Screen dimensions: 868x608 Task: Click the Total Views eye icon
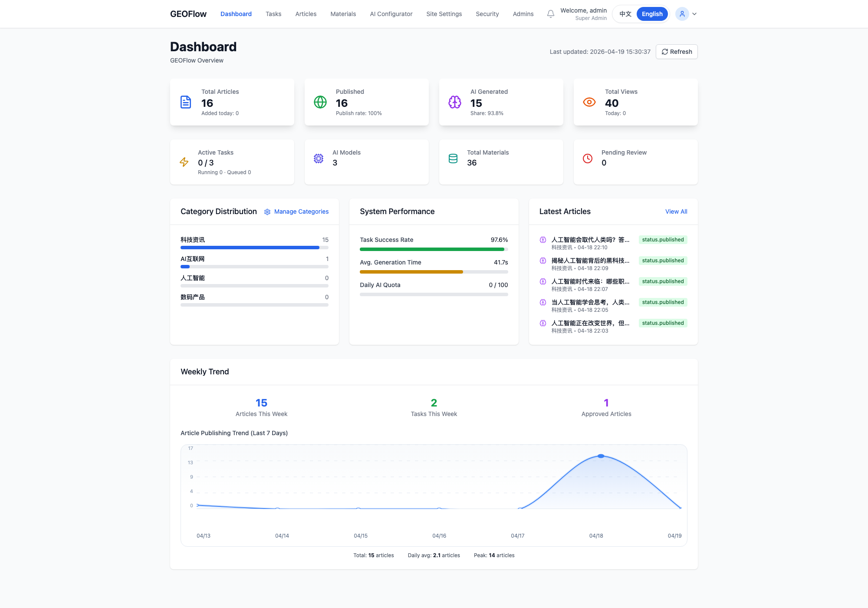(x=589, y=102)
